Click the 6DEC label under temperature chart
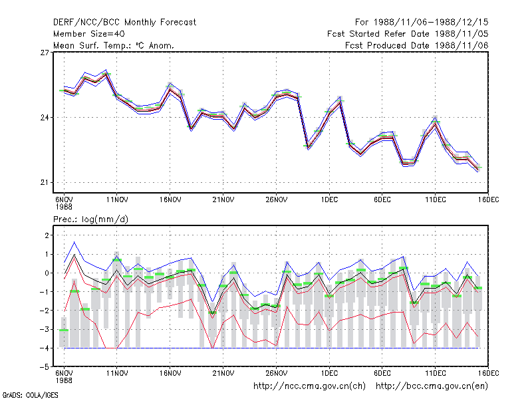 [x=382, y=199]
